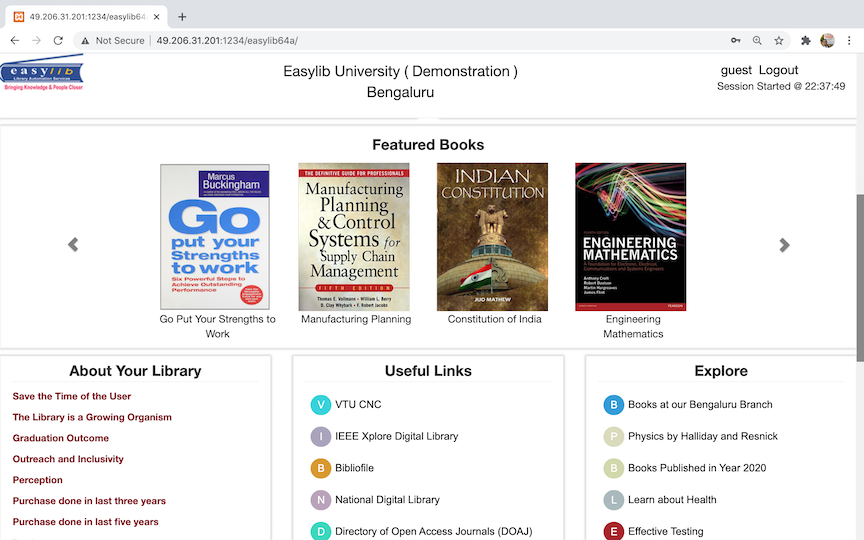Open the Chrome profile avatar
Viewport: 864px width, 540px height.
827,40
